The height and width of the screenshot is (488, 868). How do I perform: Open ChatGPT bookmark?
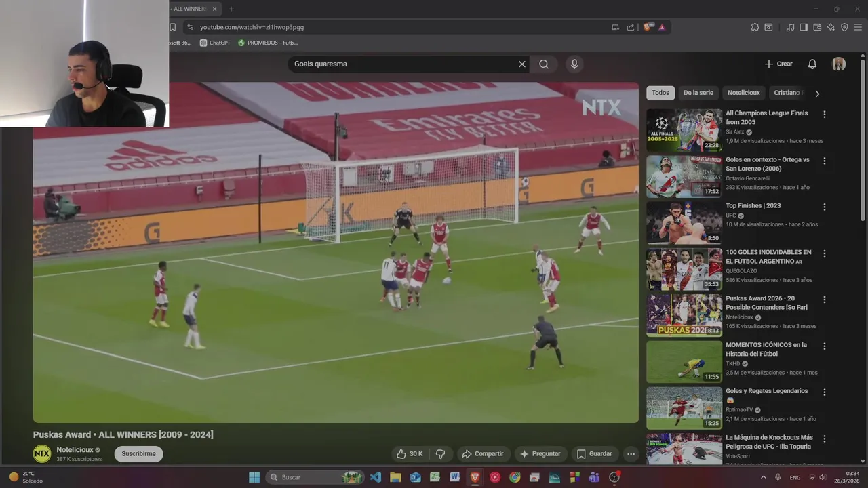[215, 43]
